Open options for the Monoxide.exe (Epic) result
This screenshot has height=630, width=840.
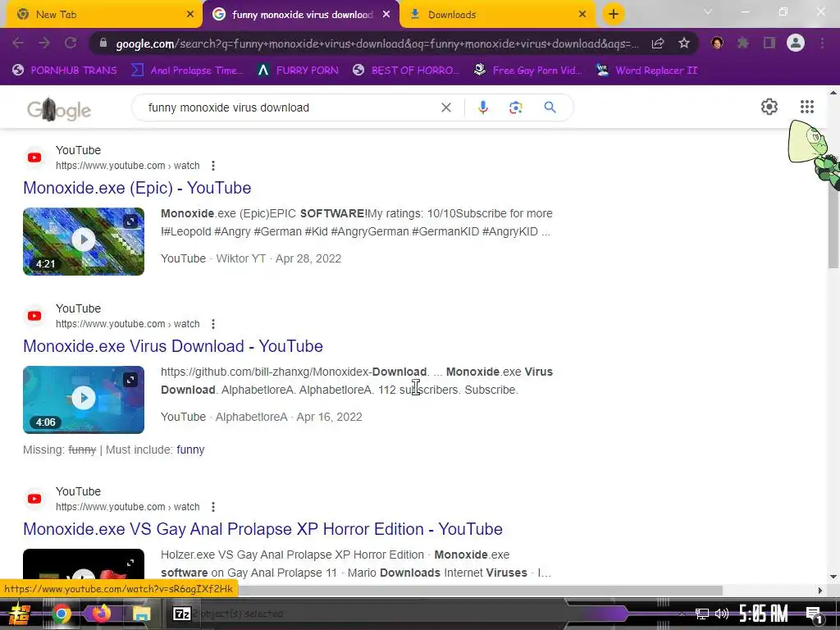pyautogui.click(x=213, y=166)
